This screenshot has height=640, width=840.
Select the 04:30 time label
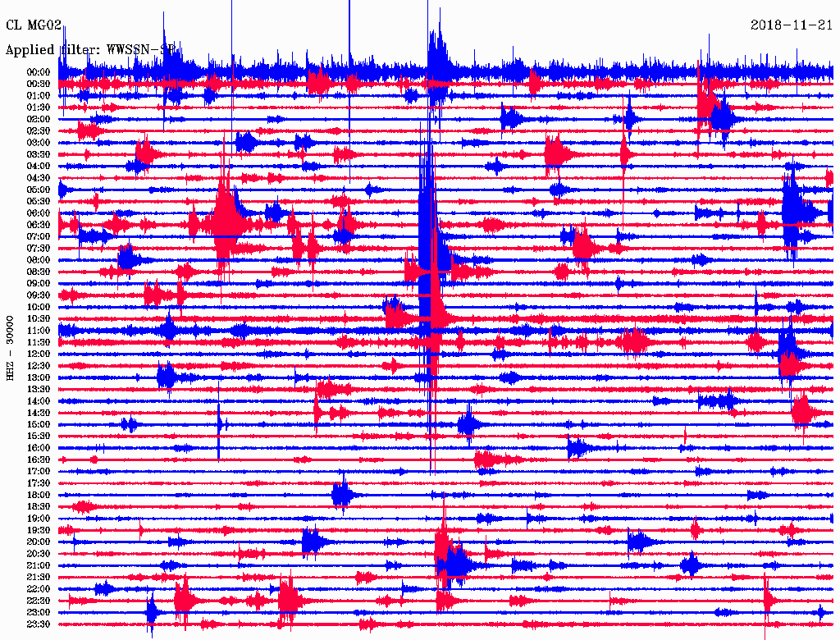pyautogui.click(x=39, y=178)
